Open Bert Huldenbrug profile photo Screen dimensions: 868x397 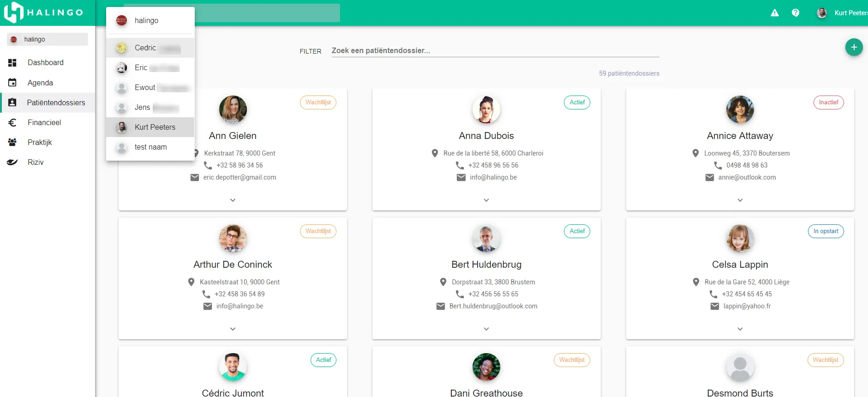coord(486,239)
